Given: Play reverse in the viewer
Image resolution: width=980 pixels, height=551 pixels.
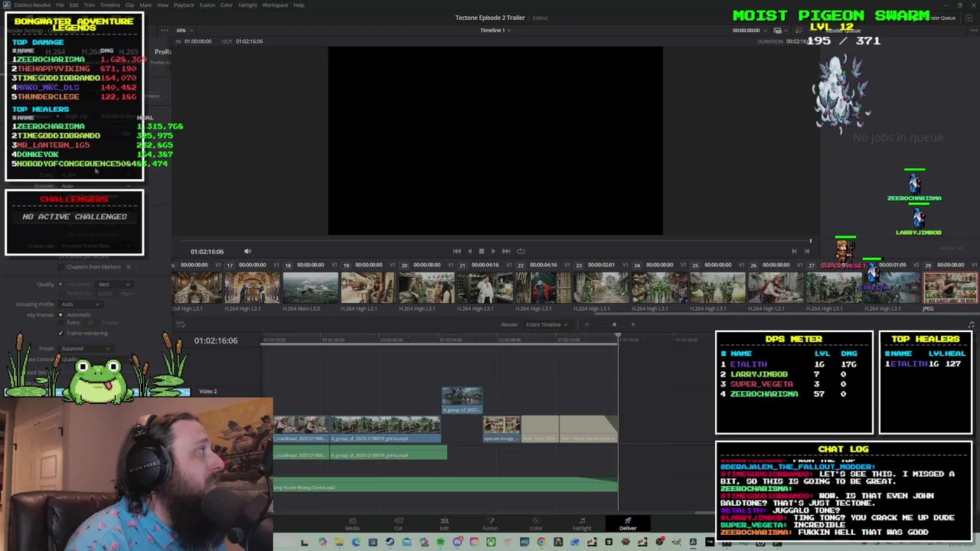Looking at the screenshot, I should point(469,251).
